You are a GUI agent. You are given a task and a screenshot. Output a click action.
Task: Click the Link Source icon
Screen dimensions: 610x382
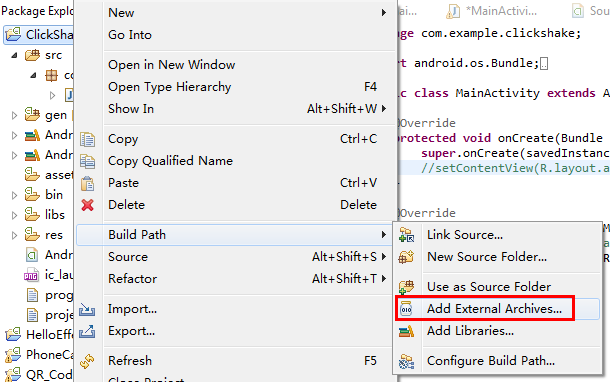(x=407, y=235)
